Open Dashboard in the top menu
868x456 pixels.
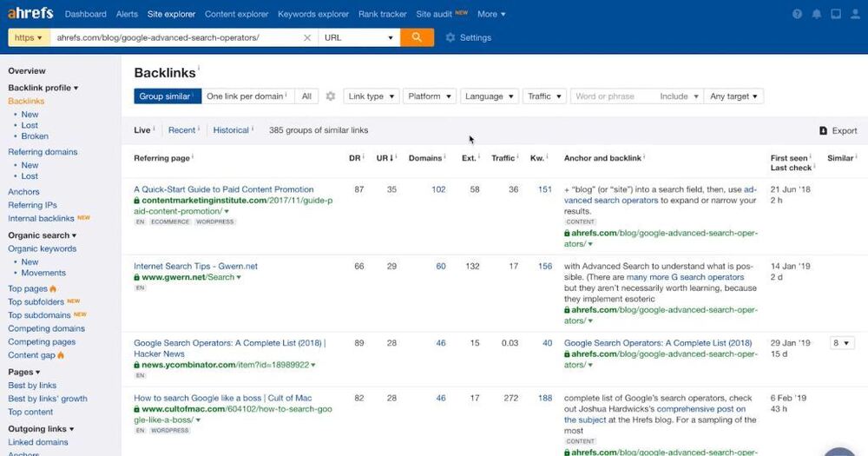pyautogui.click(x=86, y=14)
